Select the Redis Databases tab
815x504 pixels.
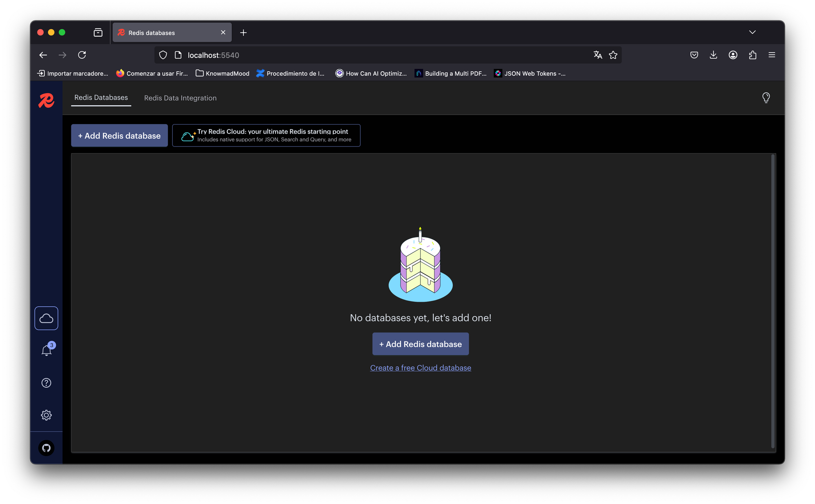[101, 98]
